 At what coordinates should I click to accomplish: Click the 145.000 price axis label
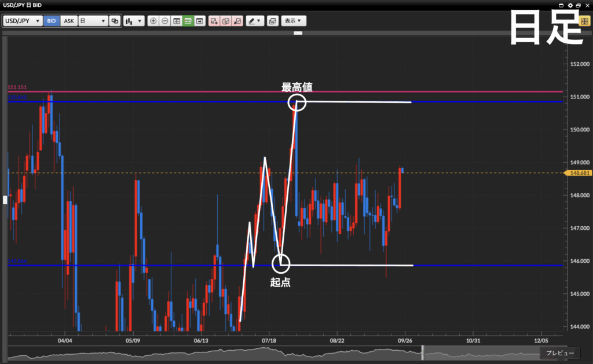tap(580, 294)
